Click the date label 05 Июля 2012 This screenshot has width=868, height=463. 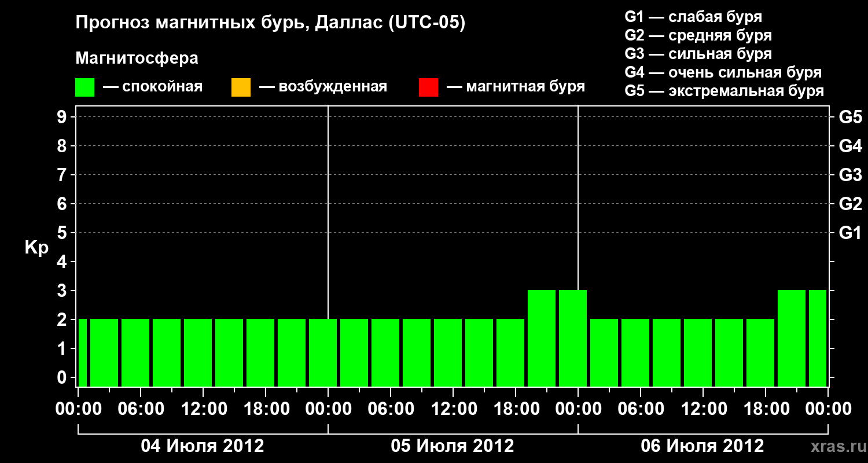point(453,446)
